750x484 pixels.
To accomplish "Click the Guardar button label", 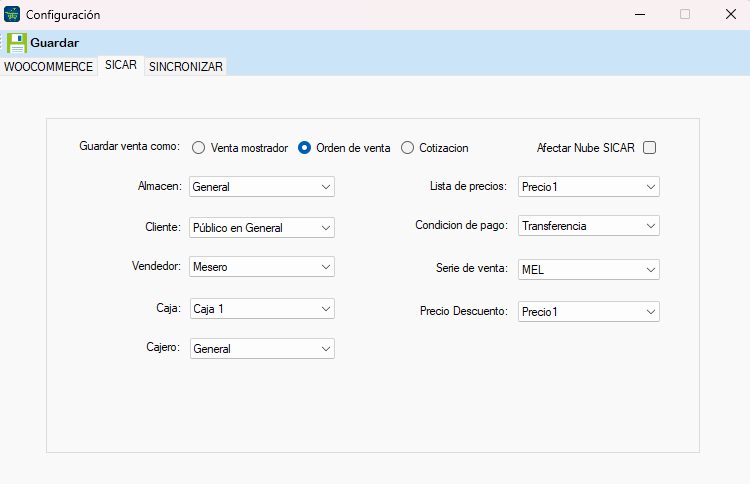I will point(54,43).
